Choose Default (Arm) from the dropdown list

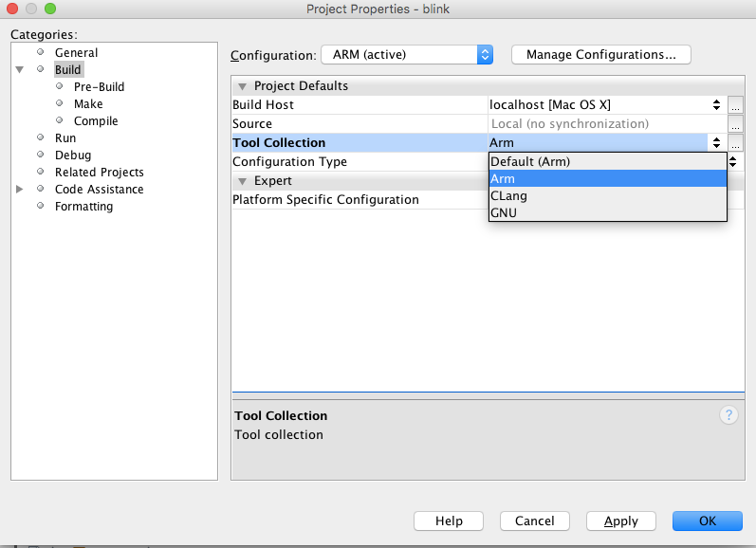tap(607, 161)
